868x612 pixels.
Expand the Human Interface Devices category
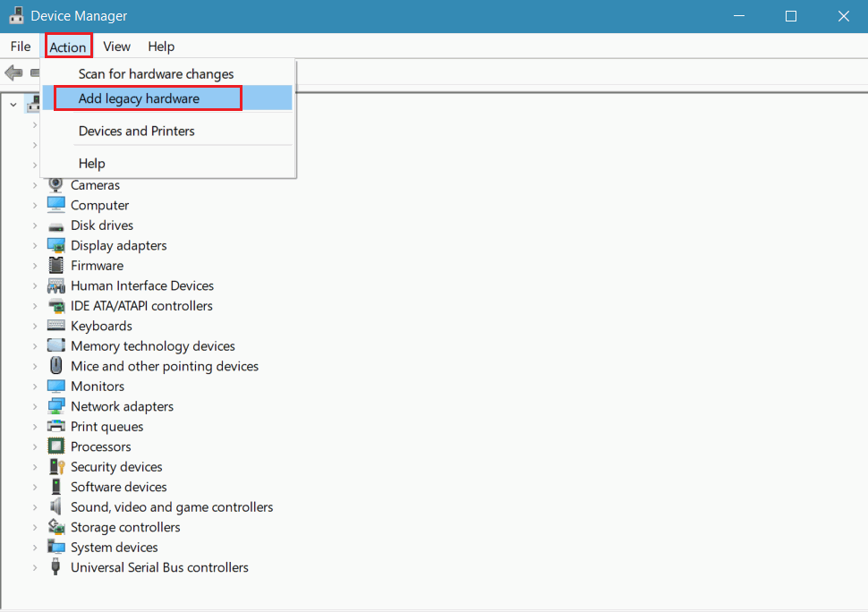point(36,285)
